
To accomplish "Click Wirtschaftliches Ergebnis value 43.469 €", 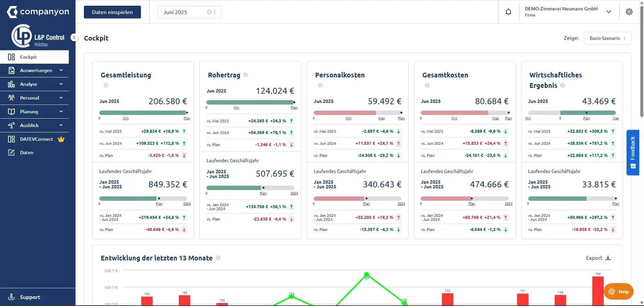I will point(599,101).
